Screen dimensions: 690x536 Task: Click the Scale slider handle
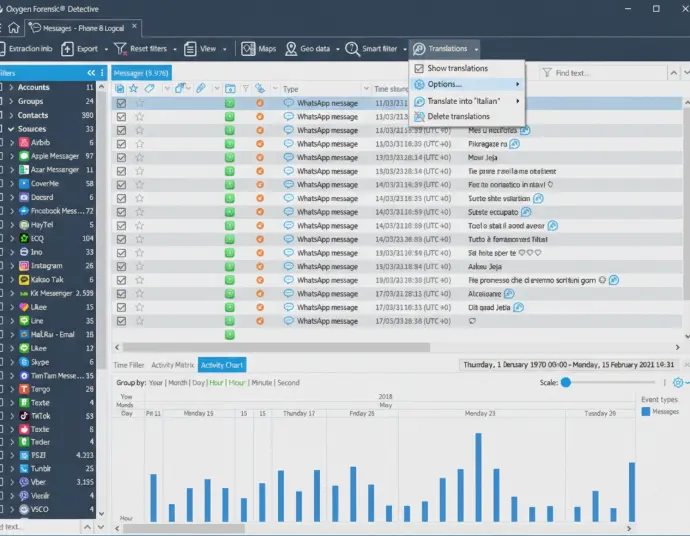coord(565,382)
